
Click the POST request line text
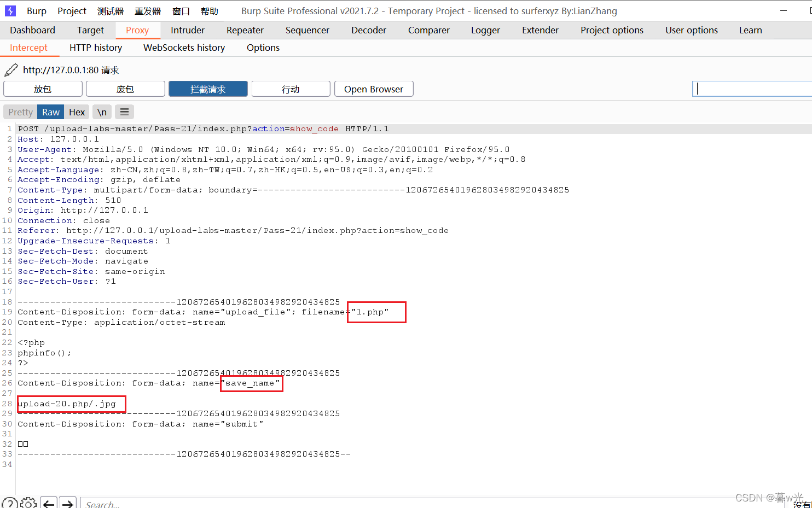point(203,129)
